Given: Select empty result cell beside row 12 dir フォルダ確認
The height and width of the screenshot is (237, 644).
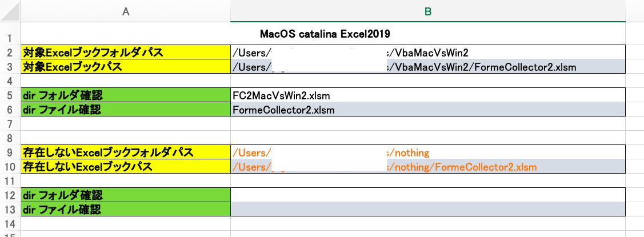Looking at the screenshot, I should coord(428,195).
